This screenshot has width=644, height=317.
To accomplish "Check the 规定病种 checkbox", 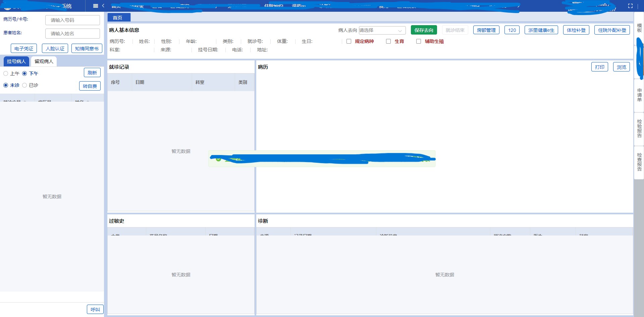I will tap(349, 41).
